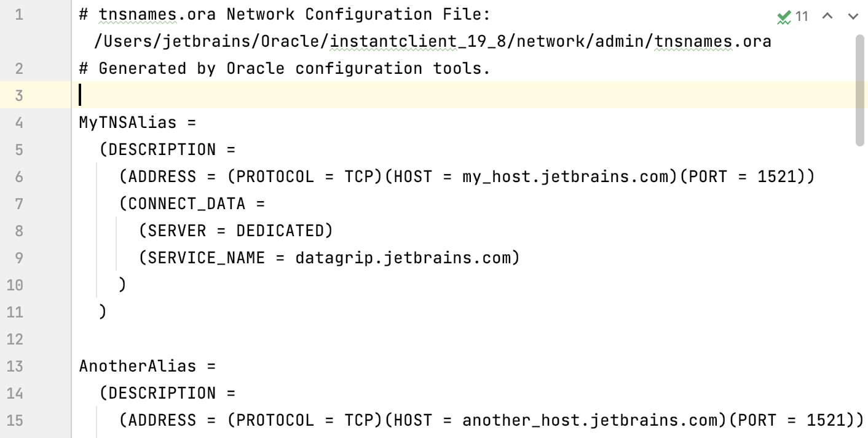Click on another_host.jetbrains.com host value

tap(590, 420)
